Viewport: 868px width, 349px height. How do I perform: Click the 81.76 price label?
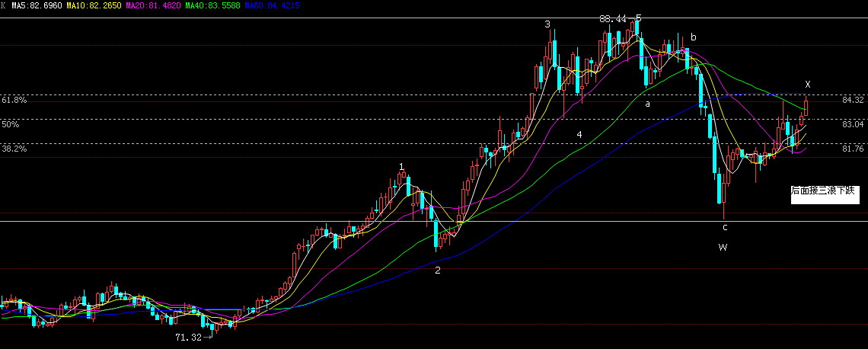[x=853, y=149]
